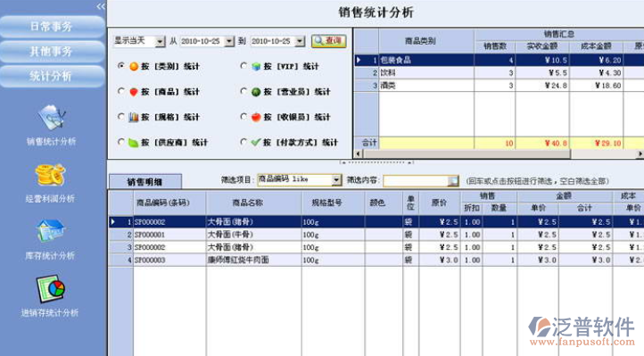Select the 饮料 row in summary table
The image size is (644, 356).
(x=499, y=73)
